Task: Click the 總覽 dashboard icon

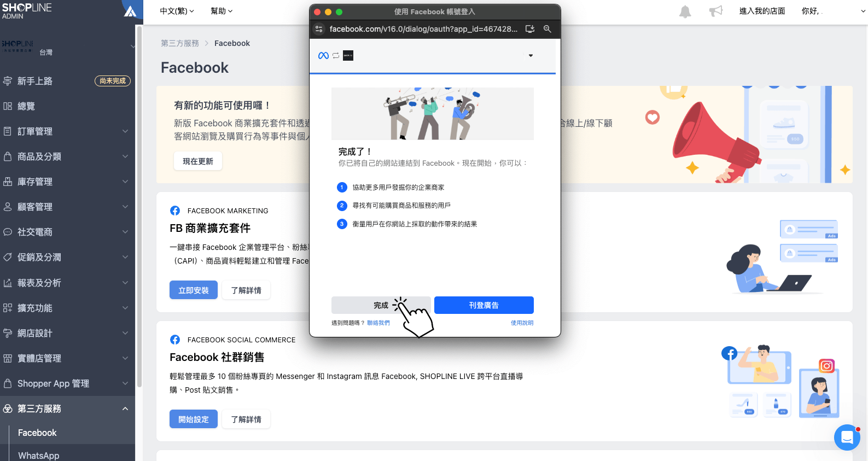Action: click(x=8, y=106)
